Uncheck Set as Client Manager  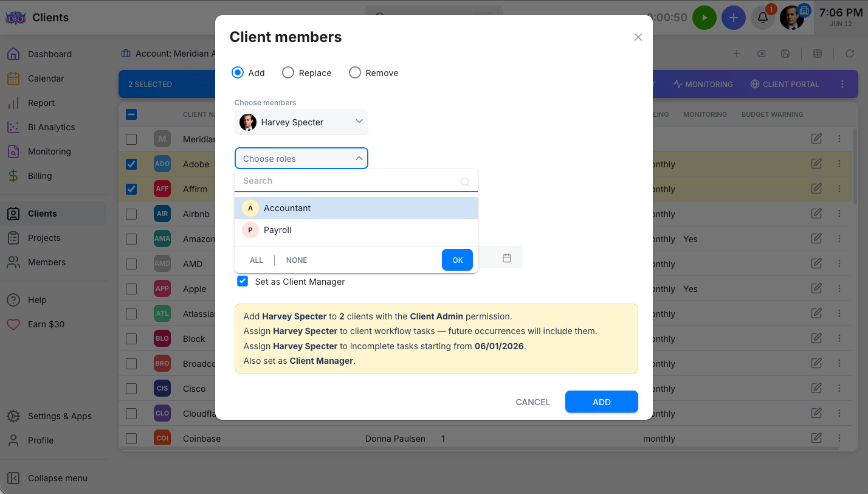[243, 281]
